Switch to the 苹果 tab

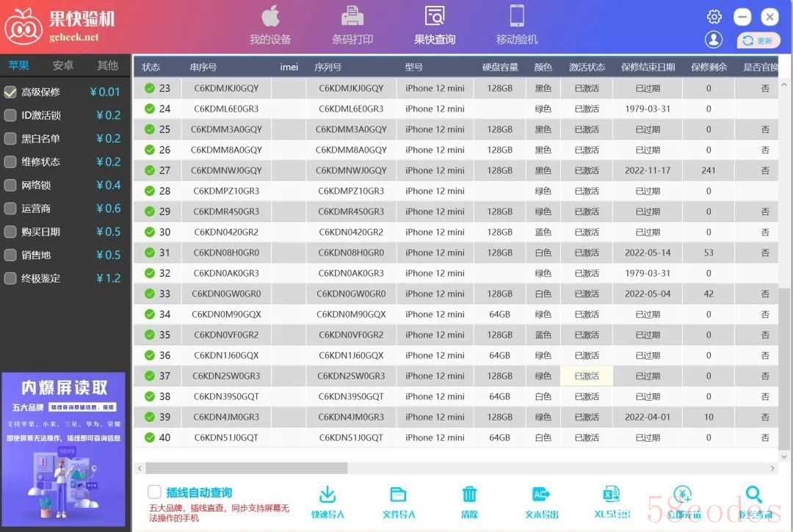[x=18, y=65]
